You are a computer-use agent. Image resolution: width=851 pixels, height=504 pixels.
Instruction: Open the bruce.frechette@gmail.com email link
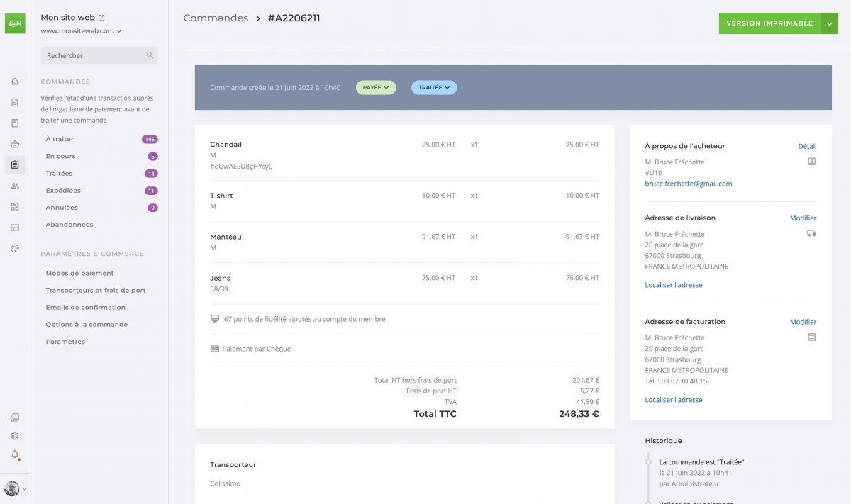[x=688, y=184]
